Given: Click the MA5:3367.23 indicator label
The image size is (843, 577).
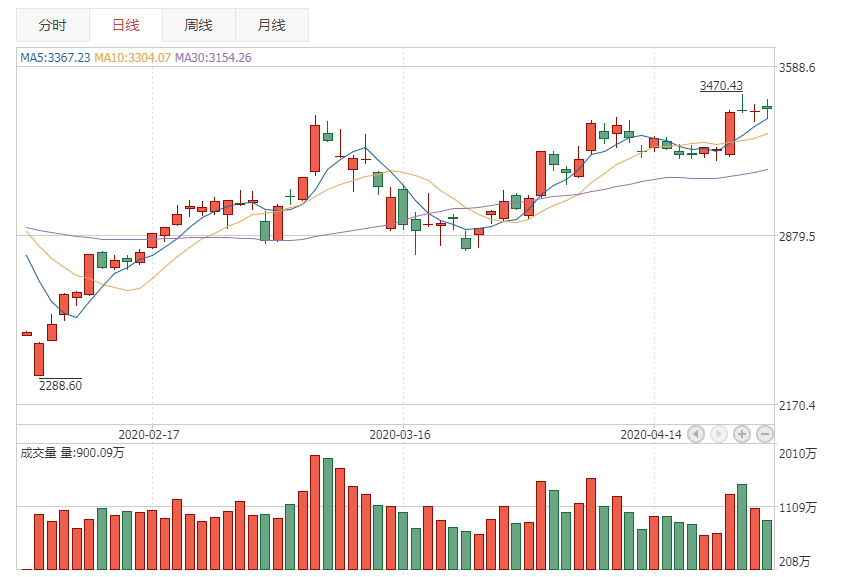Looking at the screenshot, I should (x=55, y=58).
